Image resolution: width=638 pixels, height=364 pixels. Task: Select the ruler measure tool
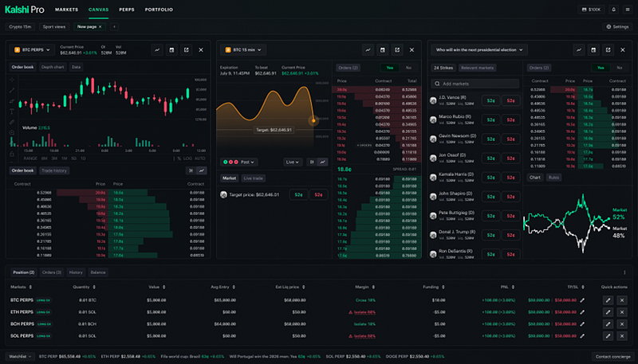12,122
